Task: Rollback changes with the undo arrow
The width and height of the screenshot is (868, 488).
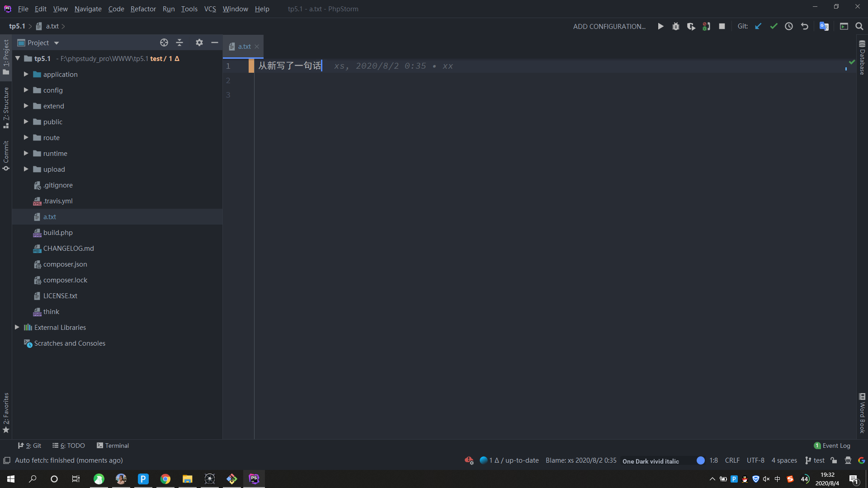Action: 804,26
